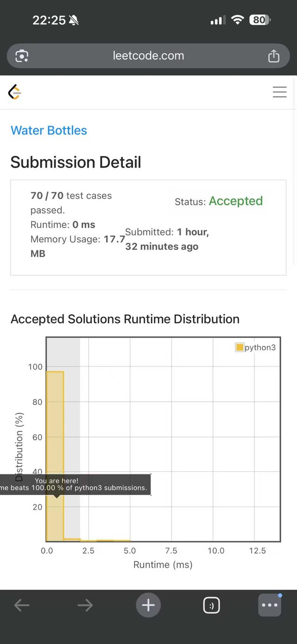Open the tab switcher icon
Viewport: 297px width, 644px height.
click(x=212, y=605)
